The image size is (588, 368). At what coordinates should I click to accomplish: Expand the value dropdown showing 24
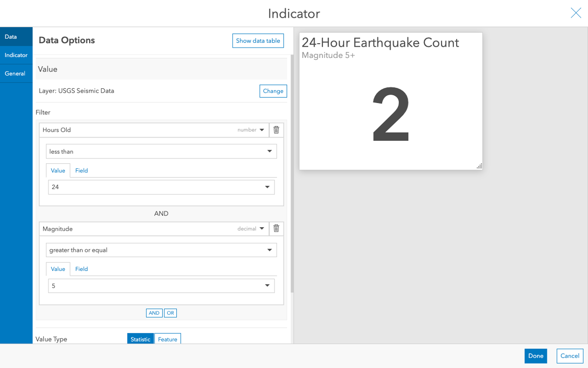(x=161, y=187)
